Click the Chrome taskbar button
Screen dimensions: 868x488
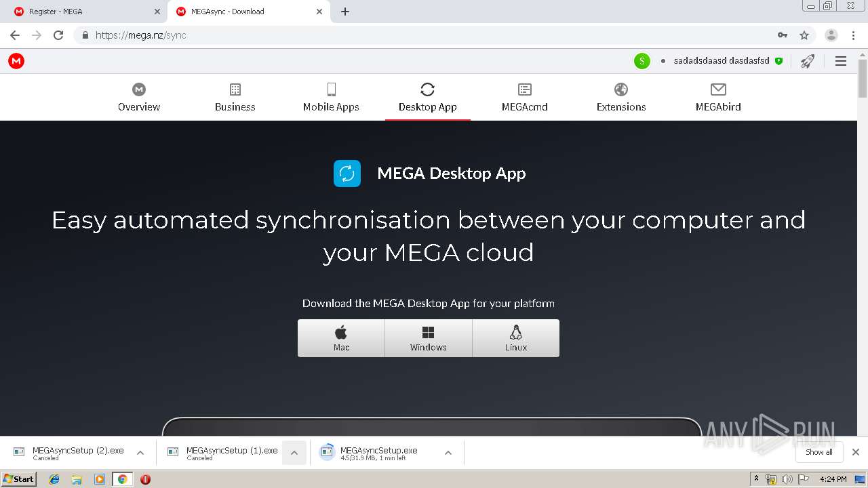(x=122, y=479)
